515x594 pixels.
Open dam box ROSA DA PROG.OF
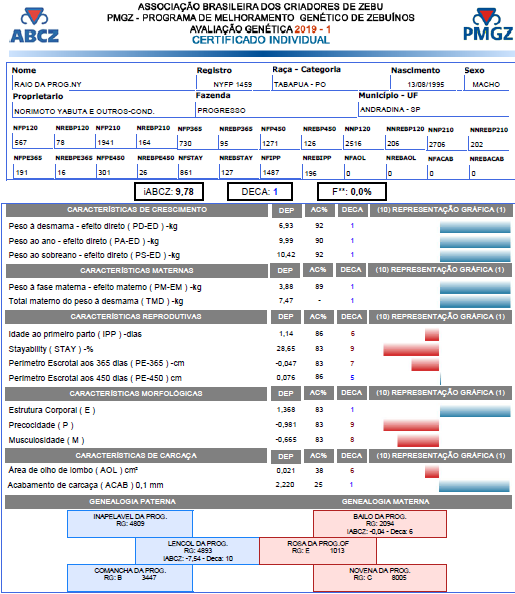[x=318, y=551]
